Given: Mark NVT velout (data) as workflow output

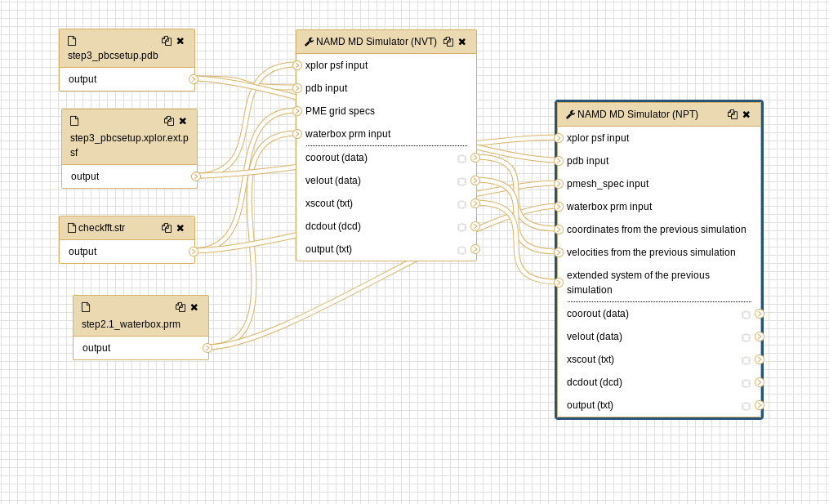Looking at the screenshot, I should coord(461,181).
